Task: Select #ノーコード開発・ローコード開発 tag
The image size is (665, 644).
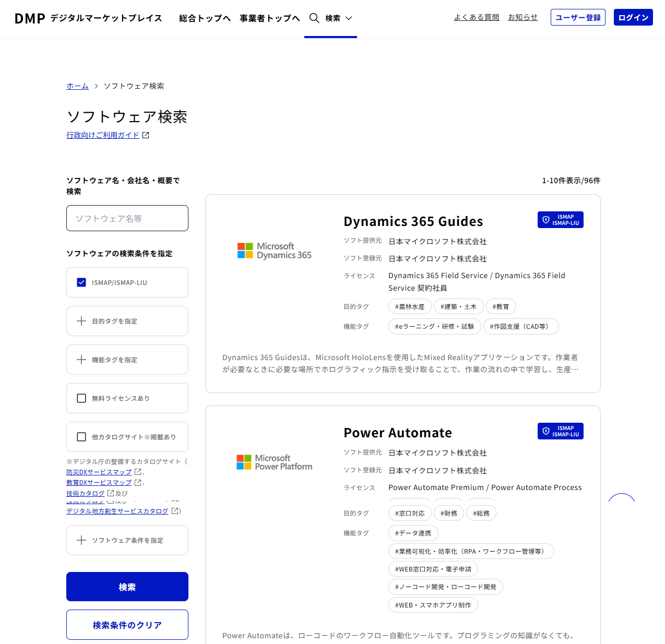Action: click(446, 587)
